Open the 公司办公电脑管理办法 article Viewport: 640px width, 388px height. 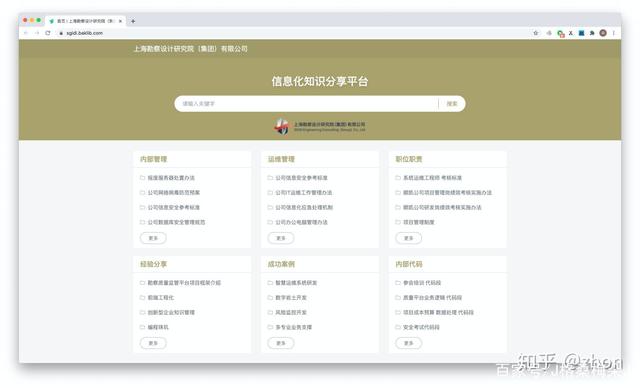tap(301, 222)
